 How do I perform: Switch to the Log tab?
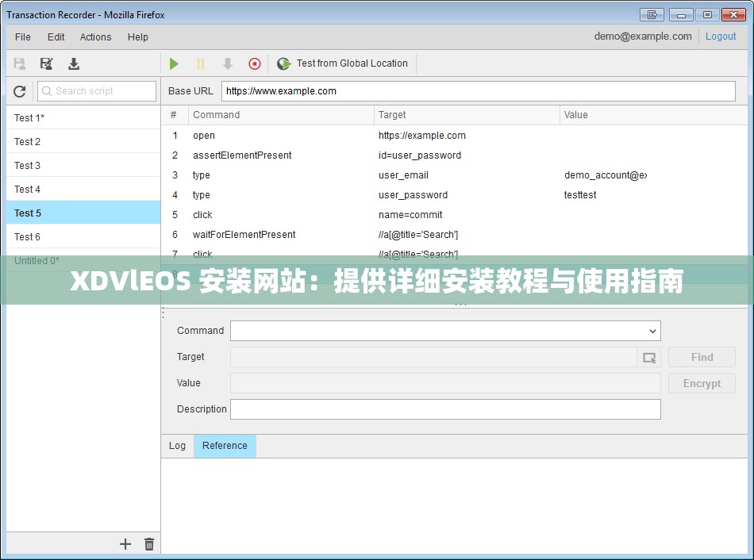pos(177,446)
